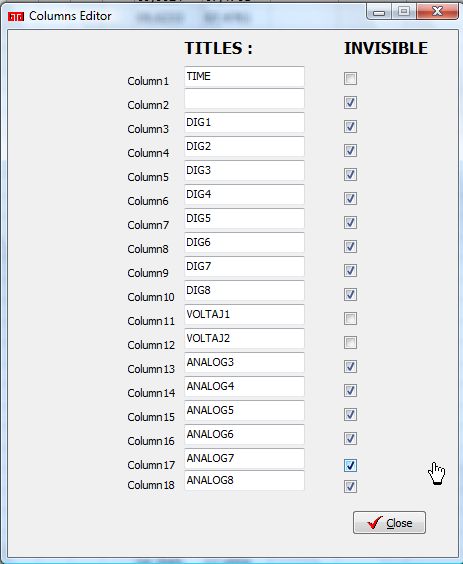This screenshot has width=463, height=564.
Task: Enable invisible checkbox for Column1 TIME
Action: coord(350,78)
